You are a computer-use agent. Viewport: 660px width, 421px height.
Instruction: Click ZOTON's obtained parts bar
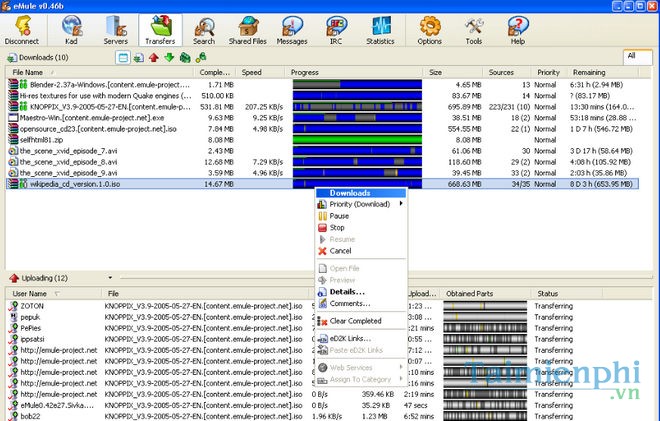(x=485, y=306)
